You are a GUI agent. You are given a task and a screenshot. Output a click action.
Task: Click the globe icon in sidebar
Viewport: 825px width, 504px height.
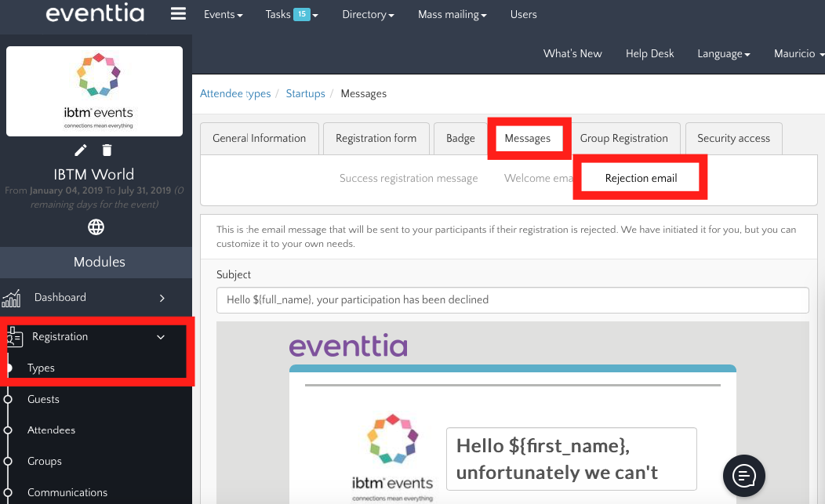click(96, 227)
